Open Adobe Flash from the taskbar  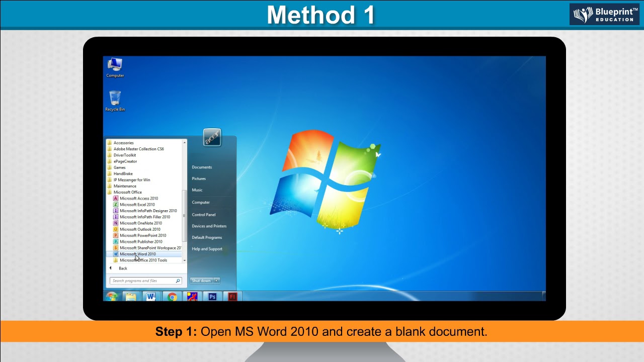232,297
